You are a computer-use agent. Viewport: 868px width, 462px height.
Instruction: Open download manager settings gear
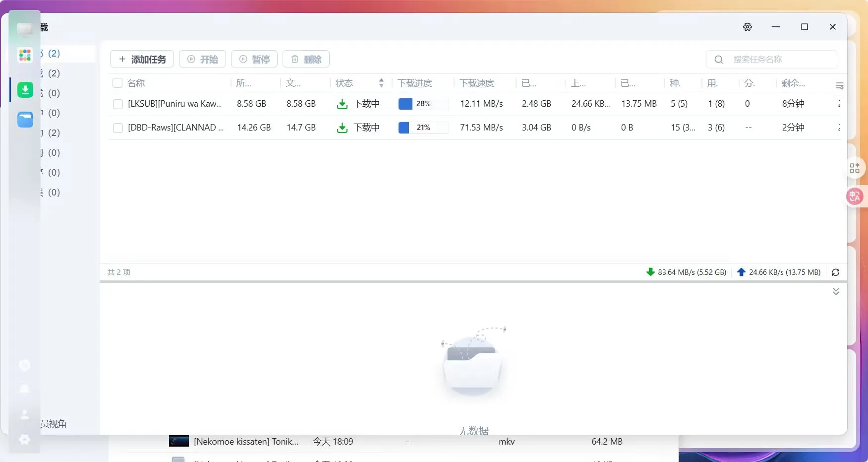748,27
